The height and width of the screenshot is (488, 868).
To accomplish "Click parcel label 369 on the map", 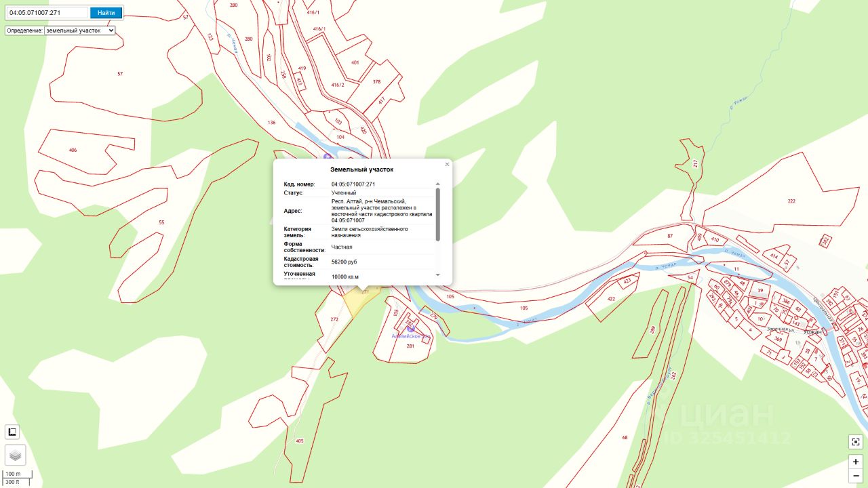I will click(778, 340).
